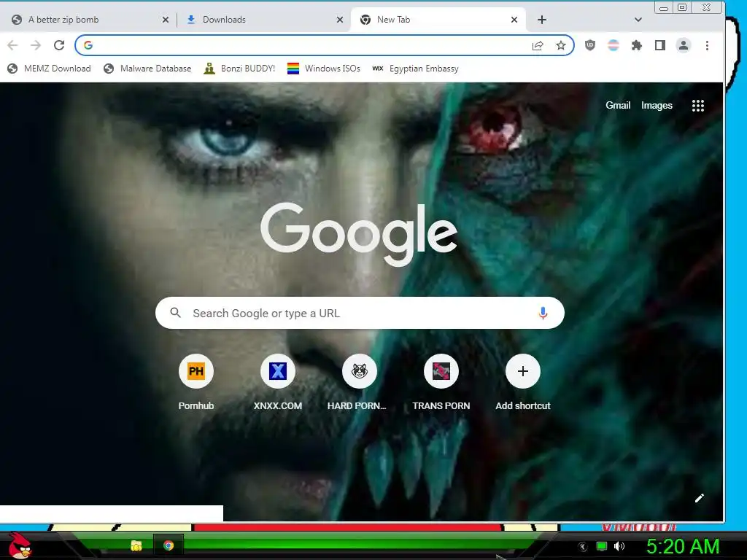Open the Google apps grid

698,106
